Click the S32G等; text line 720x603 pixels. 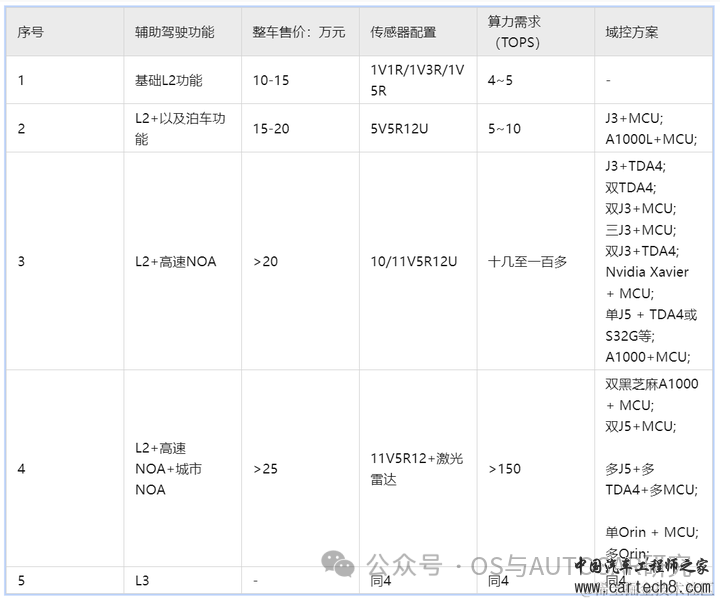click(x=630, y=336)
